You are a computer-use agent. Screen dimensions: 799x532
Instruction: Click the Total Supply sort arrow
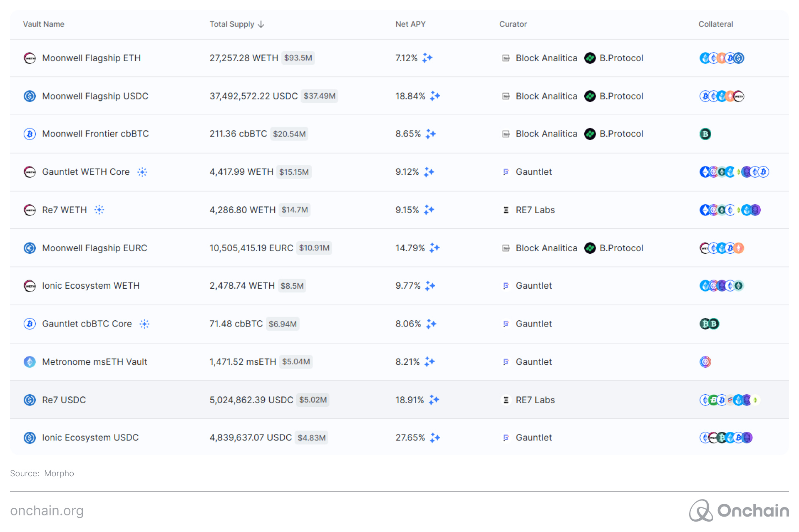pos(261,24)
